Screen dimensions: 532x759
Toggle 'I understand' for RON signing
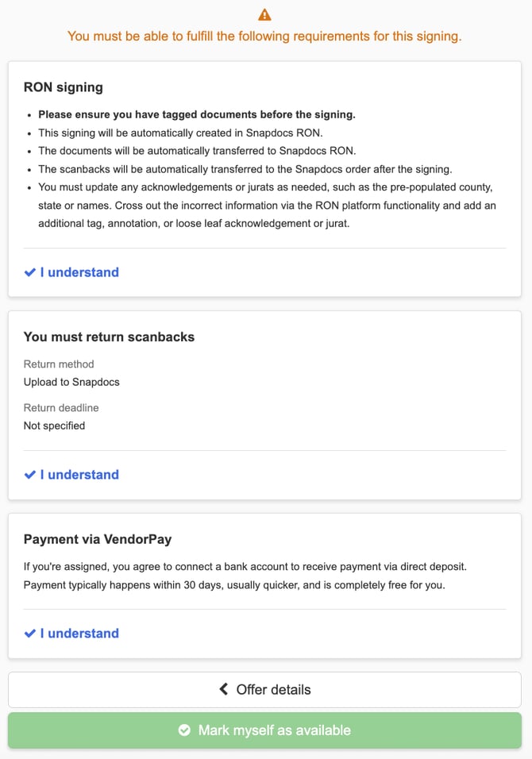click(71, 272)
